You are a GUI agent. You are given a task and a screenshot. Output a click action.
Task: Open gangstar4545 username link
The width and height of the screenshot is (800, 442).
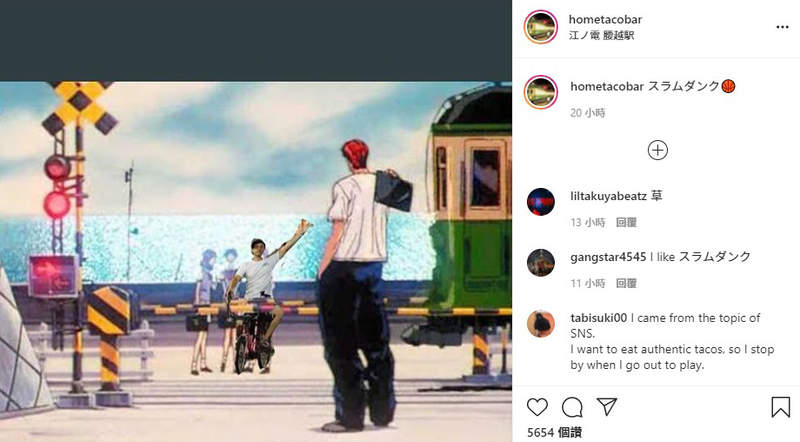[x=608, y=257]
